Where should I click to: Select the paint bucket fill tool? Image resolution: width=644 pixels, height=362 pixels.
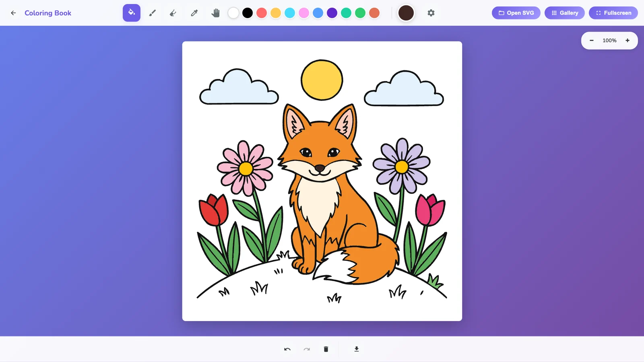(132, 13)
